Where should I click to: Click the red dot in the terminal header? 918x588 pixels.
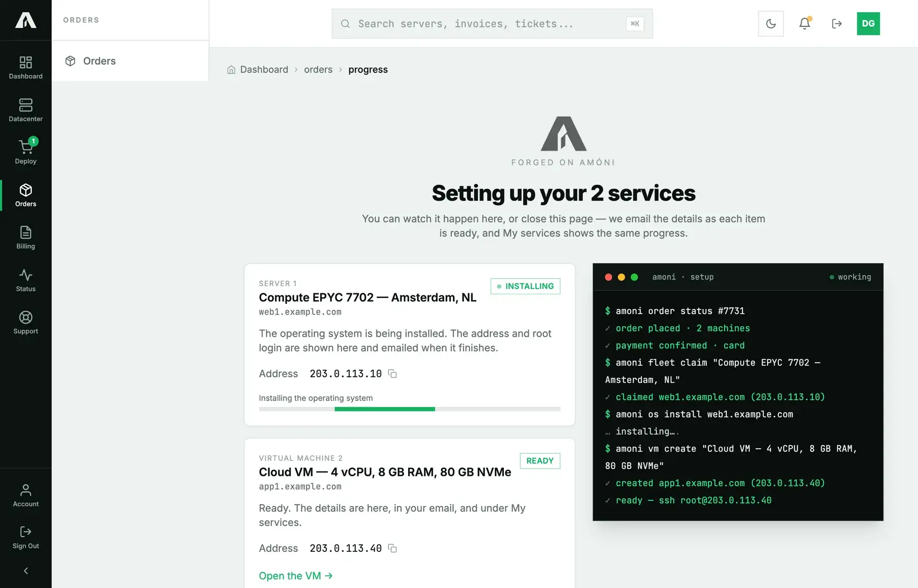coord(608,277)
